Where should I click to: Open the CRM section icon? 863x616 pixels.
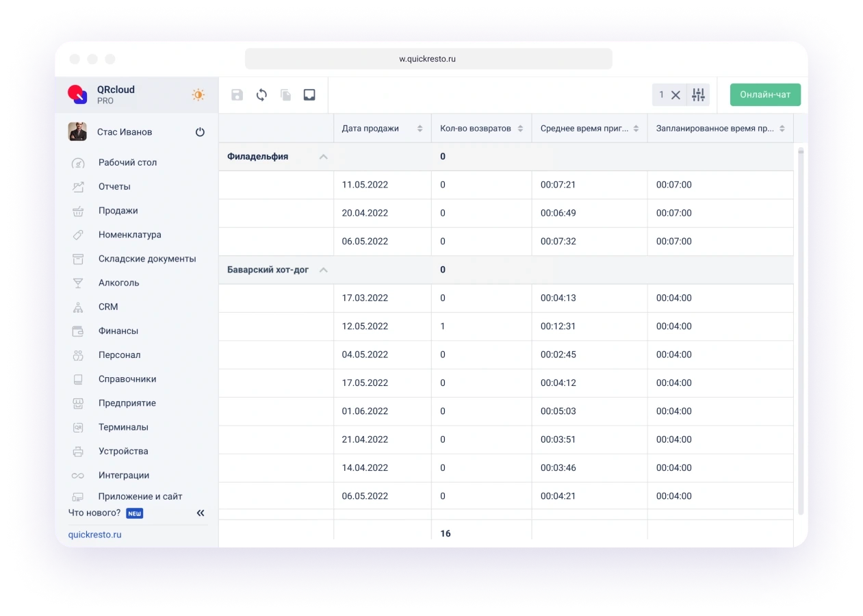(x=77, y=307)
